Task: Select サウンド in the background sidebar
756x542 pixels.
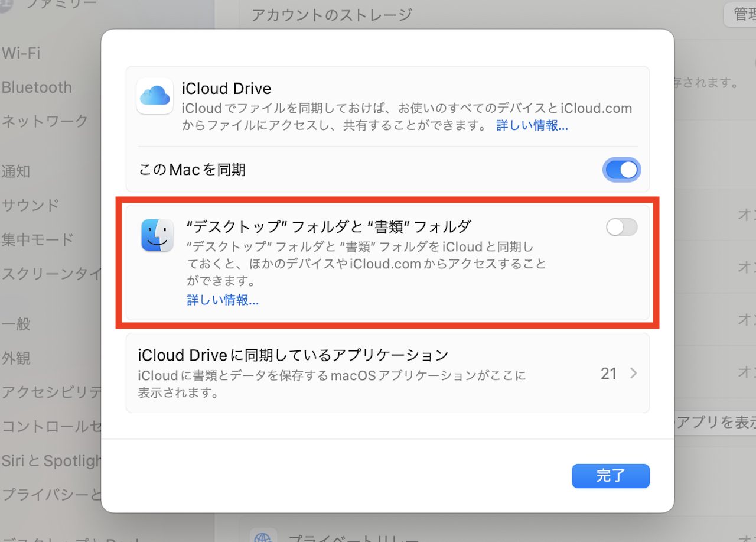Action: click(x=30, y=206)
